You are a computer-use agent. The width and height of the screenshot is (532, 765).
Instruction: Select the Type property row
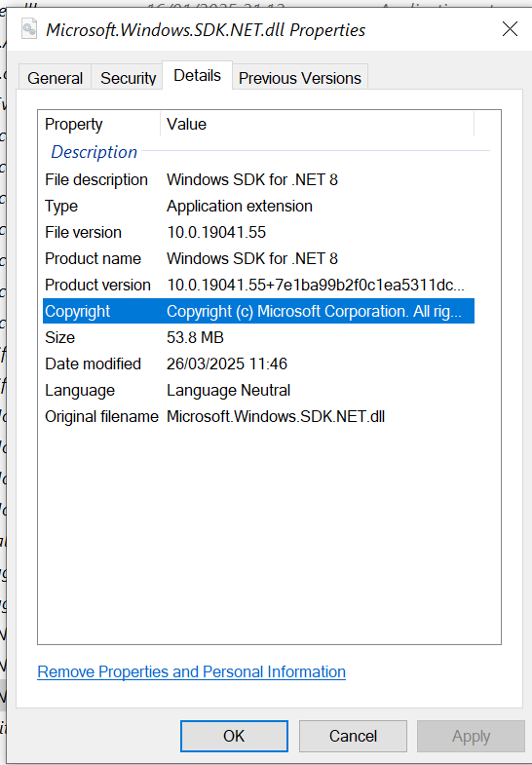[x=258, y=206]
